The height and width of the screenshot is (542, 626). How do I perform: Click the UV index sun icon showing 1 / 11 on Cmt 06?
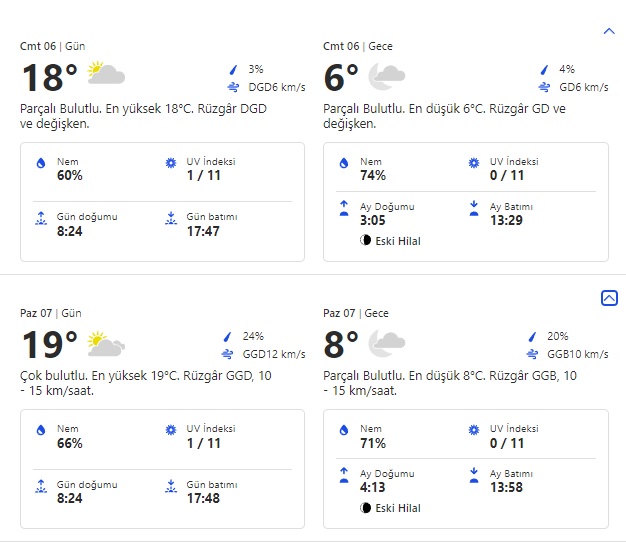click(x=170, y=163)
